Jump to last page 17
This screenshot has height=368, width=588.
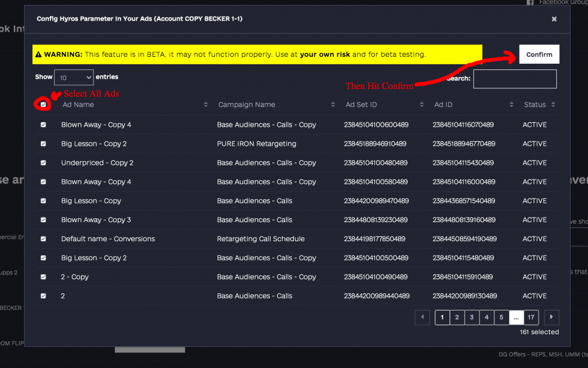(531, 317)
